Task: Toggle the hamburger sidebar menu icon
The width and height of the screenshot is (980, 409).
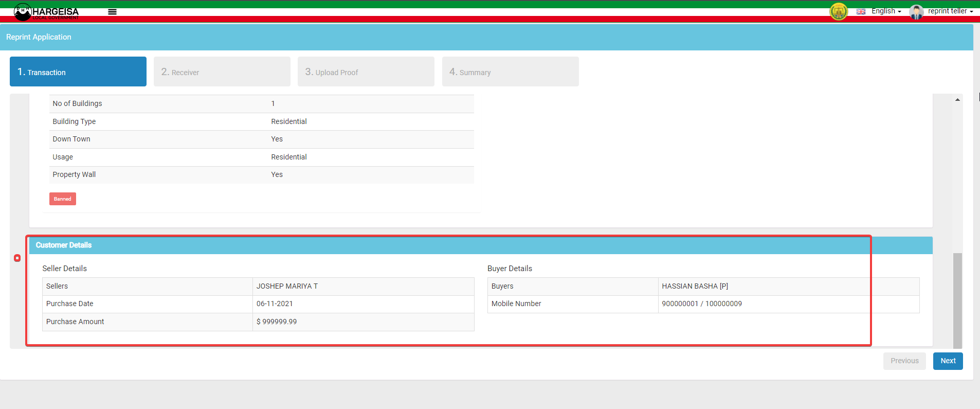Action: tap(112, 12)
